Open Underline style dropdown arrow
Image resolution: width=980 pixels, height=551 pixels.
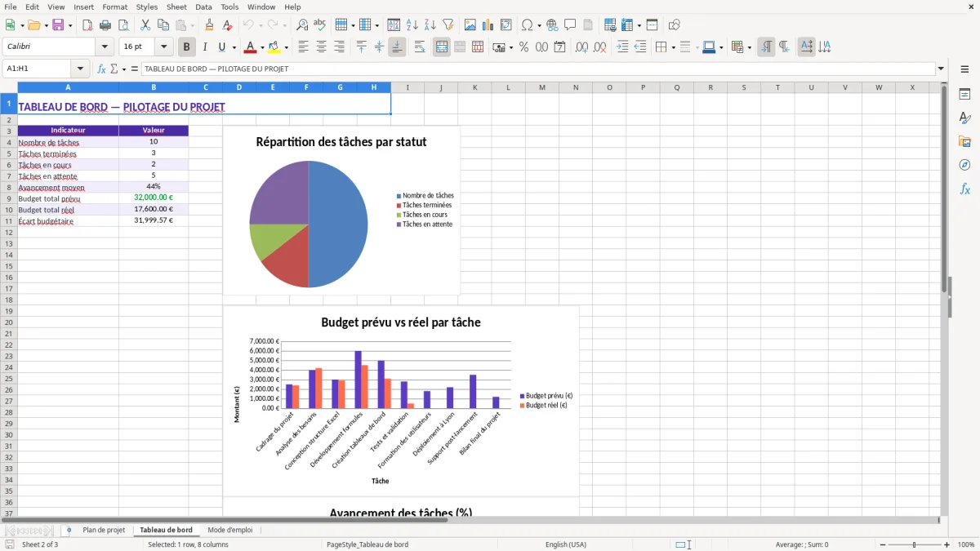tap(233, 47)
